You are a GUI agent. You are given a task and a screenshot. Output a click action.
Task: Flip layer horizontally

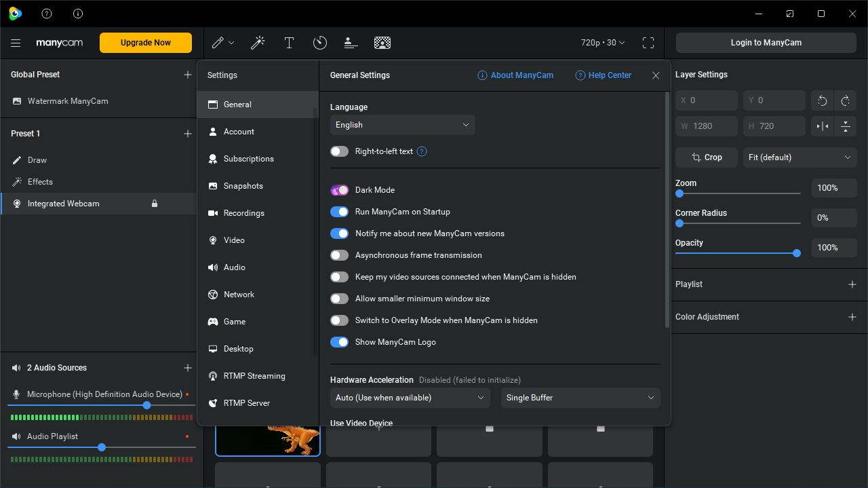coord(823,126)
